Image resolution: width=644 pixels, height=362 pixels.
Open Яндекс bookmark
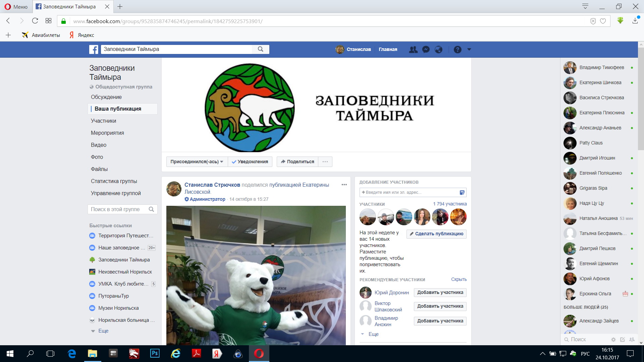coord(82,35)
